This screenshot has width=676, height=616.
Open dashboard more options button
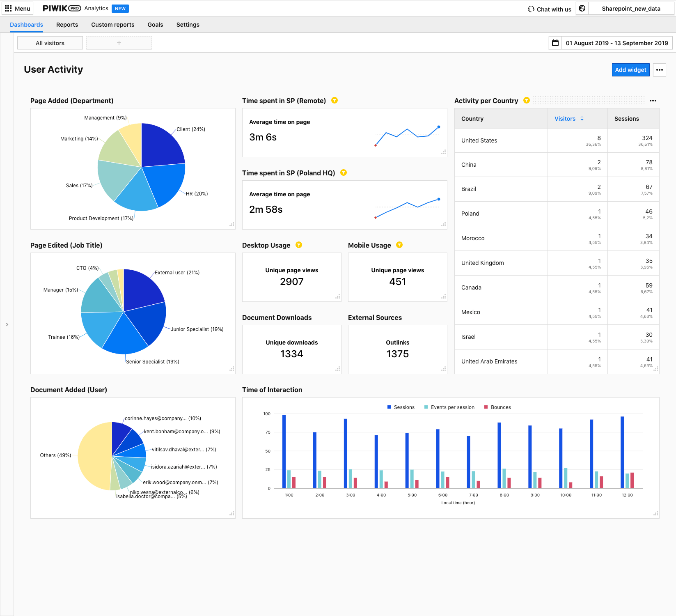point(660,70)
